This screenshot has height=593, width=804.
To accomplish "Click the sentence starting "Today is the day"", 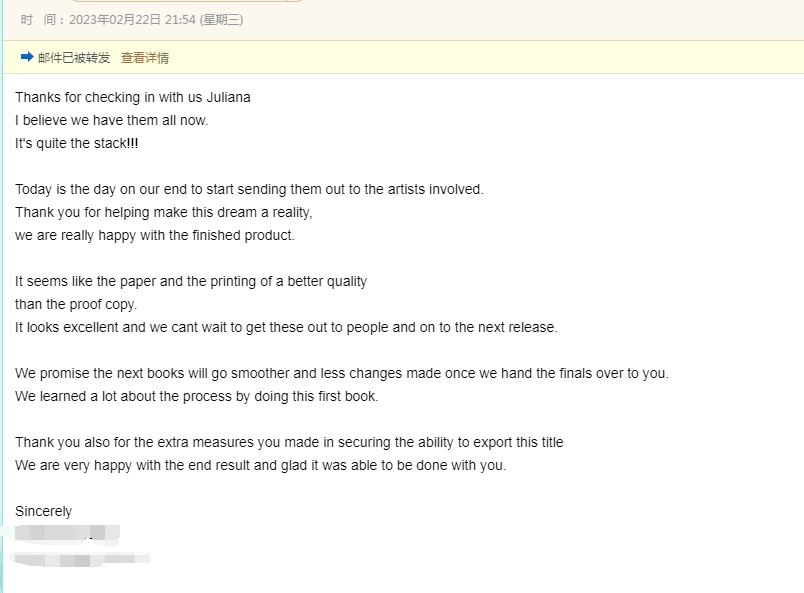I will [249, 190].
